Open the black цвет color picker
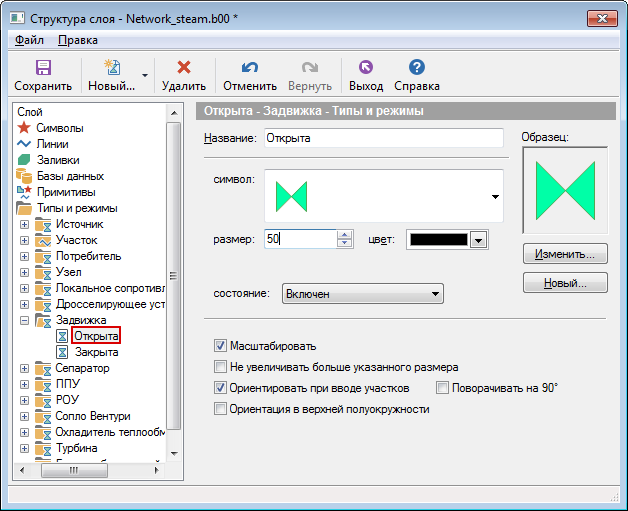 point(478,240)
